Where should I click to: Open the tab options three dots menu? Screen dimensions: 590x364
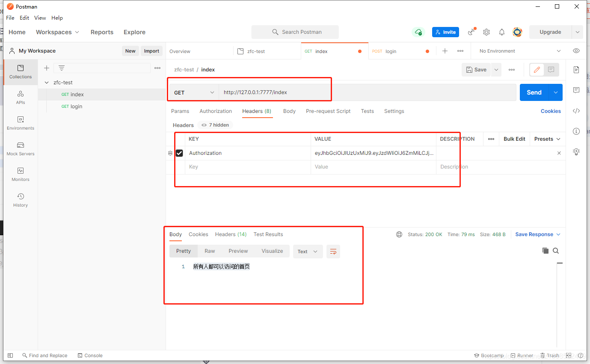click(x=460, y=51)
